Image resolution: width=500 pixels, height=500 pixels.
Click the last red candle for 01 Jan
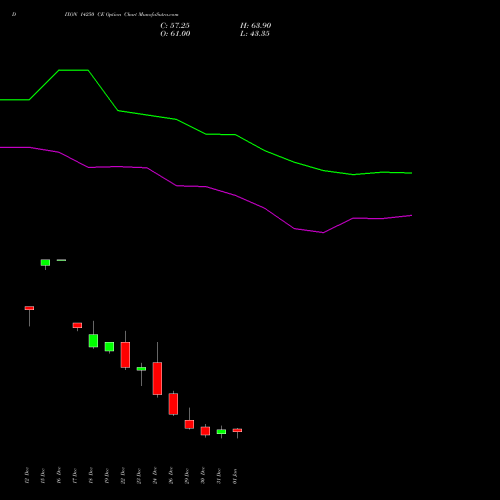(237, 430)
